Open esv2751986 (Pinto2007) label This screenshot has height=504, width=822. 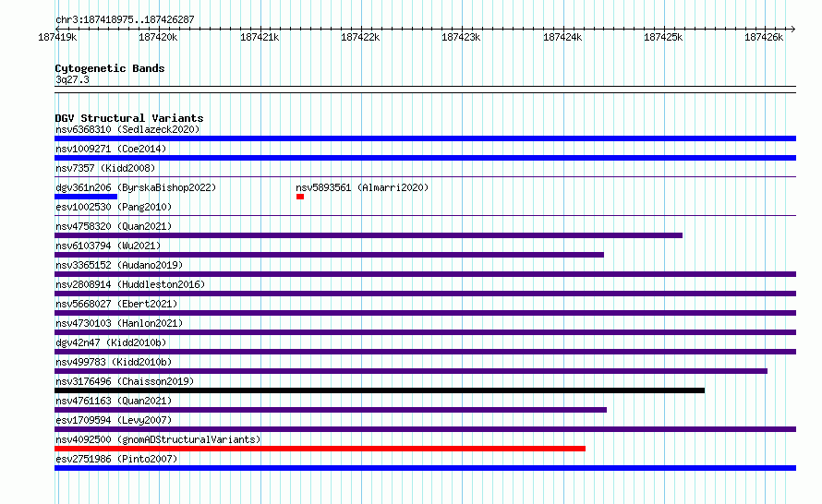pyautogui.click(x=116, y=459)
